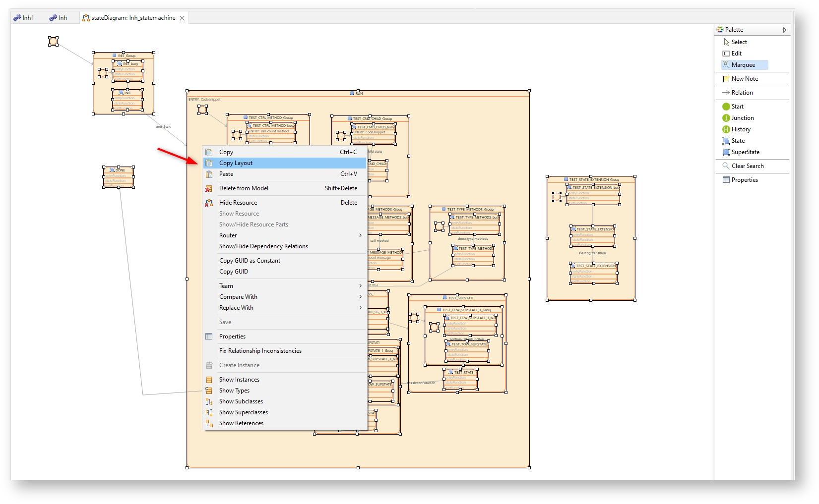The height and width of the screenshot is (504, 819).
Task: Open Properties from the palette
Action: (744, 180)
